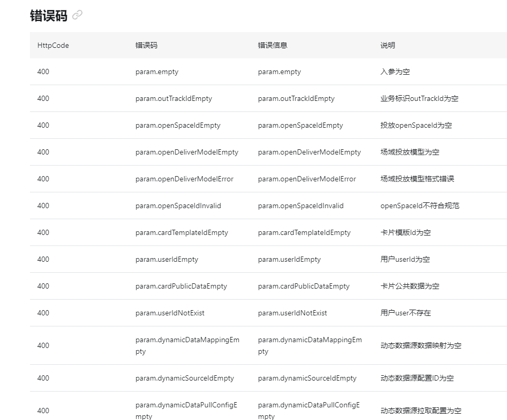Click description 动态数据源配置ID为空
Screen dimensions: 507x420
point(417,378)
